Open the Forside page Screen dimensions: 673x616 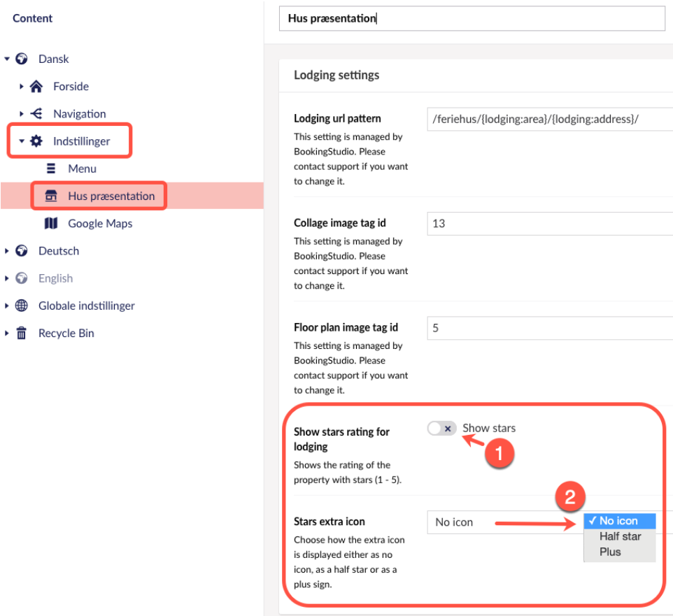71,86
